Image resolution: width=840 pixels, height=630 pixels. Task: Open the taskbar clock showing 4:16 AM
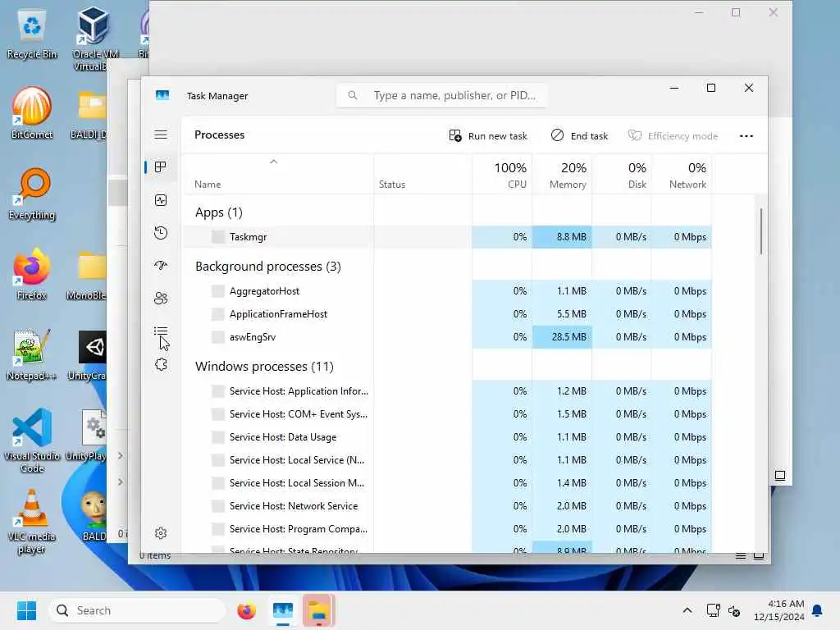779,610
